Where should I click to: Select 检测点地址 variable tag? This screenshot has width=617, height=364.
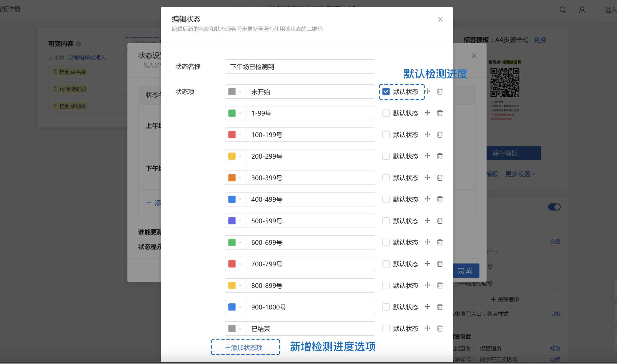(69, 106)
